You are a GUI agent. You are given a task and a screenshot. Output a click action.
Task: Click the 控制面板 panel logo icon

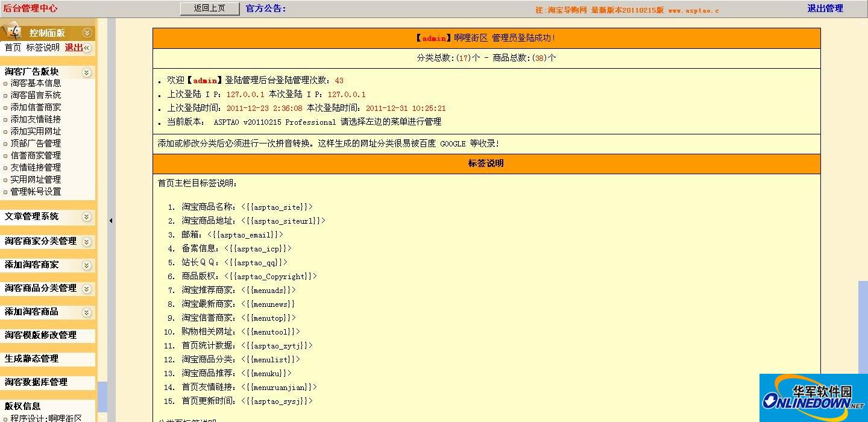pyautogui.click(x=13, y=31)
